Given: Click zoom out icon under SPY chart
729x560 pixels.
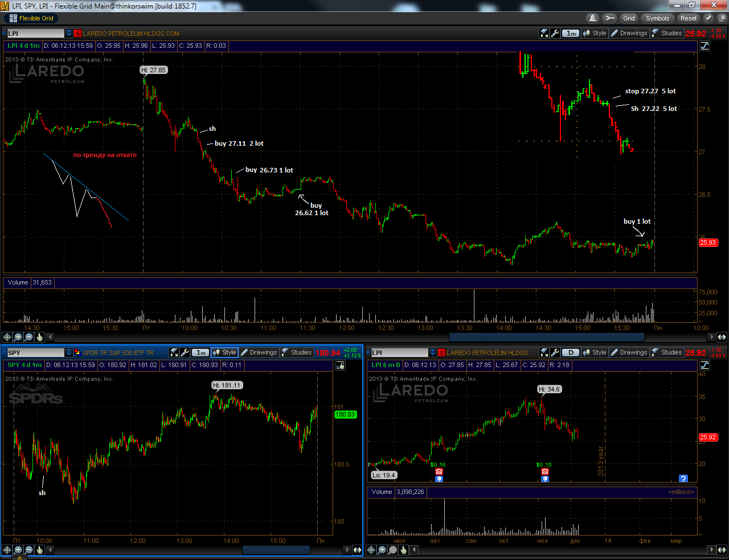Looking at the screenshot, I should point(29,550).
